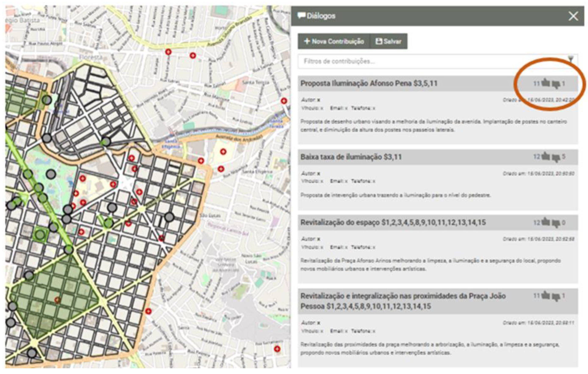The width and height of the screenshot is (588, 374).
Task: Dislike the Praça João Pessoa revitalization contribution
Action: coord(556,297)
